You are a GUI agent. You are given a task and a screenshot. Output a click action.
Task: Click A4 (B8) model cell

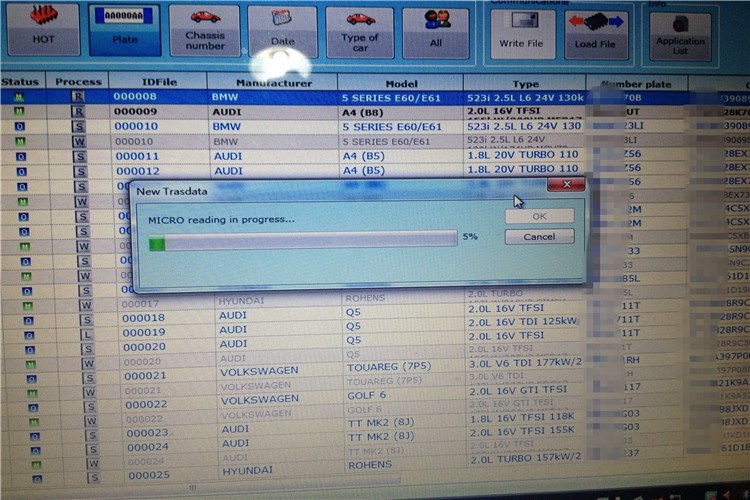[x=363, y=113]
